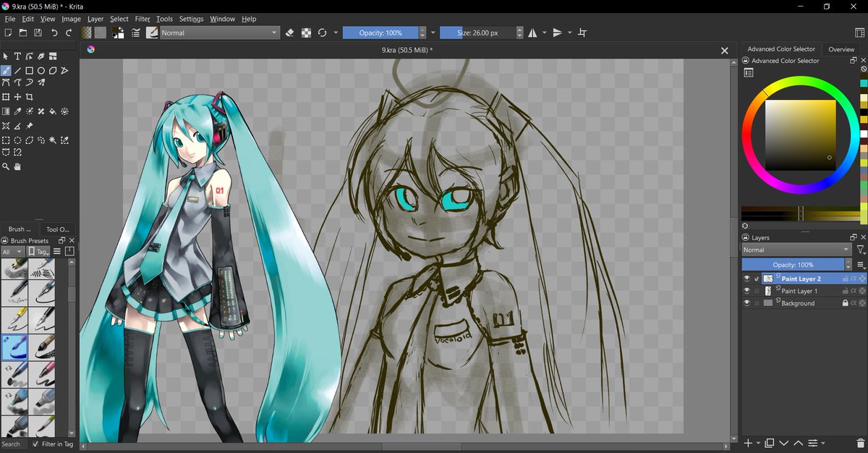Create a new document from toolbar

(x=8, y=33)
